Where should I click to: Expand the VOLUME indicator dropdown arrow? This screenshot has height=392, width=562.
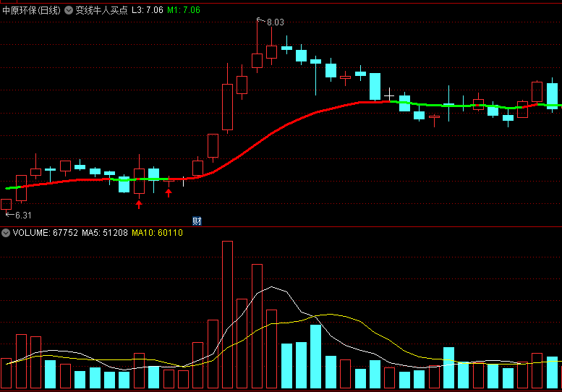[x=5, y=234]
